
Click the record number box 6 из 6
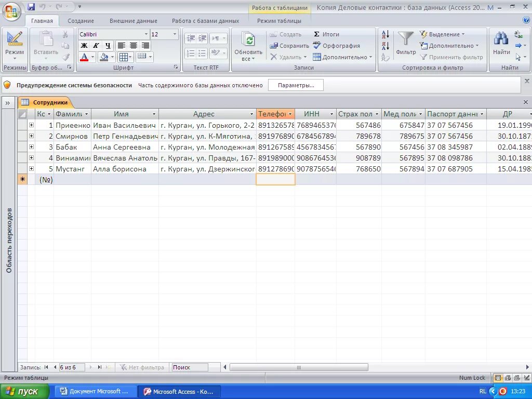tap(72, 367)
